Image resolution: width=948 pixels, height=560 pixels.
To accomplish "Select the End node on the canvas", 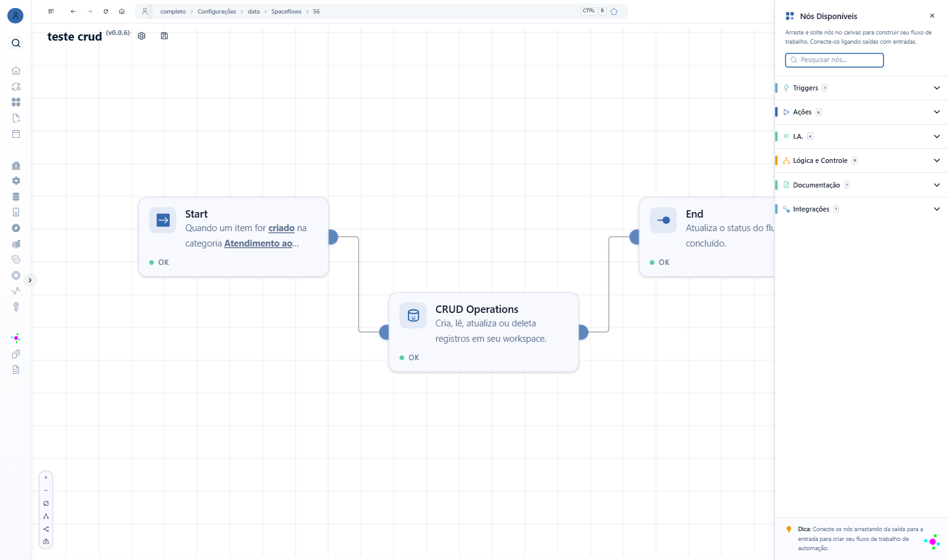I will (707, 237).
